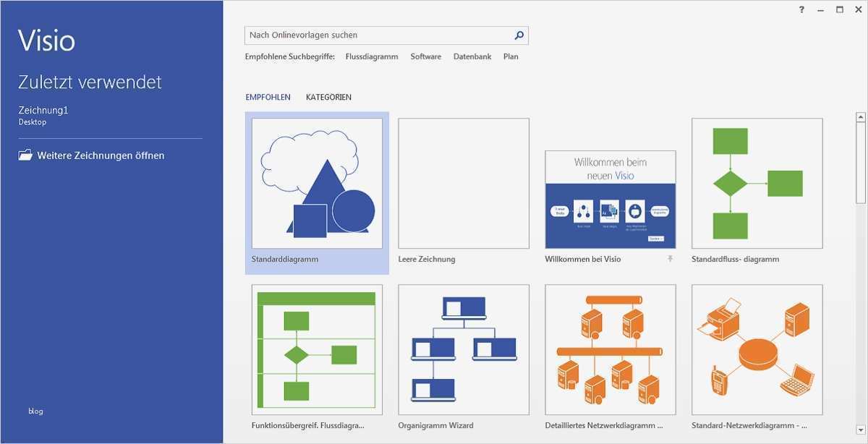Screen dimensions: 868x444
Task: Click the Desktop location under Zeichnung1
Action: tap(32, 122)
